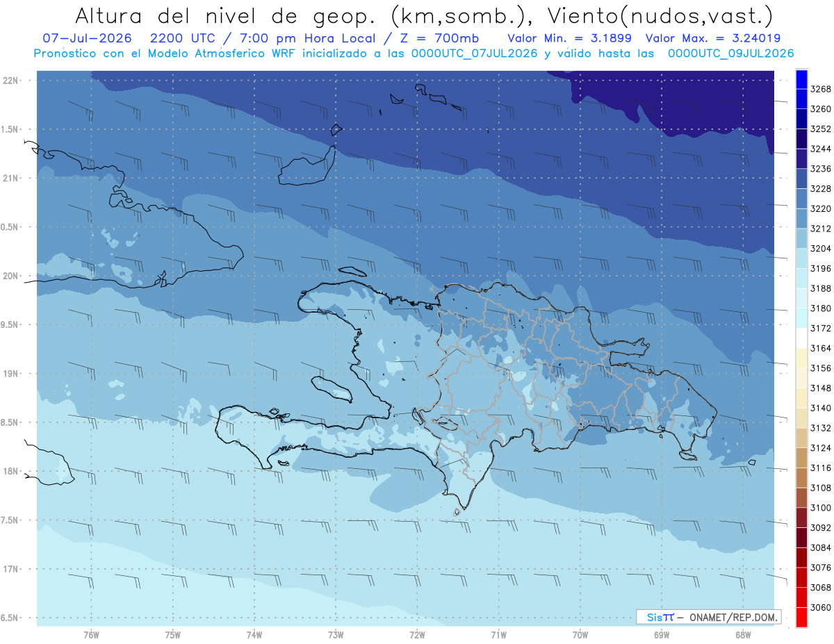This screenshot has height=644, width=834.
Task: Click the '17N' latitude label
Action: [11, 569]
